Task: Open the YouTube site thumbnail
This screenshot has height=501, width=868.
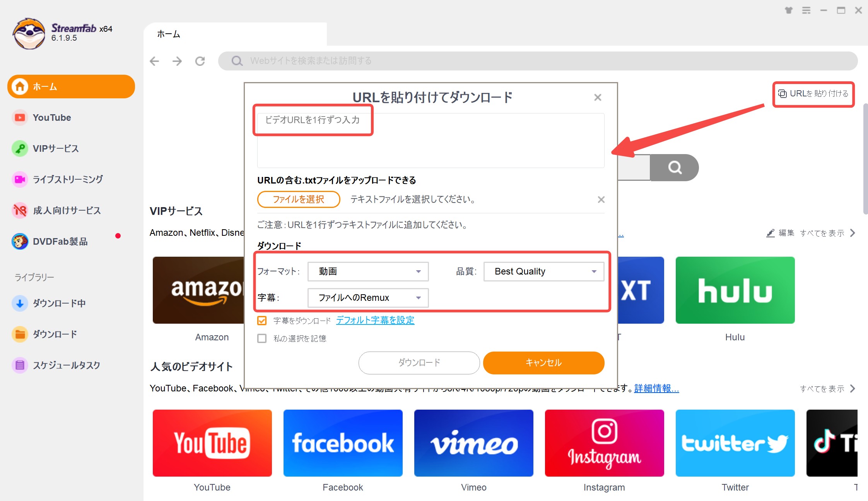Action: [212, 443]
